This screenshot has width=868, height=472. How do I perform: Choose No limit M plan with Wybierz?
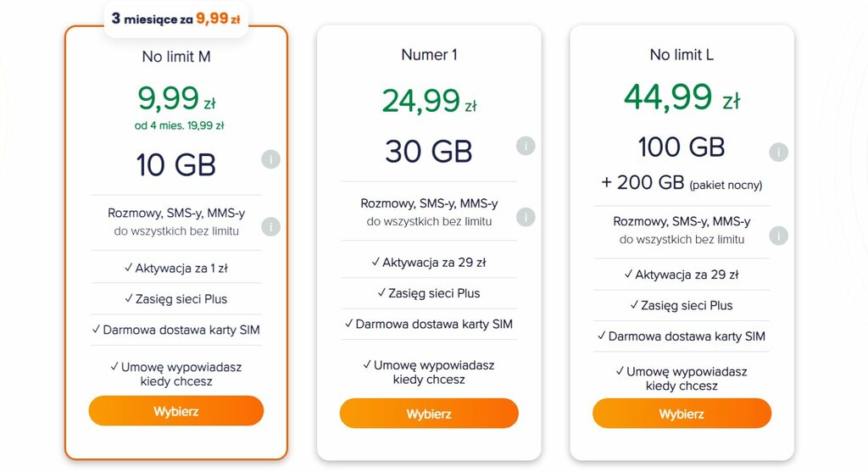(176, 411)
